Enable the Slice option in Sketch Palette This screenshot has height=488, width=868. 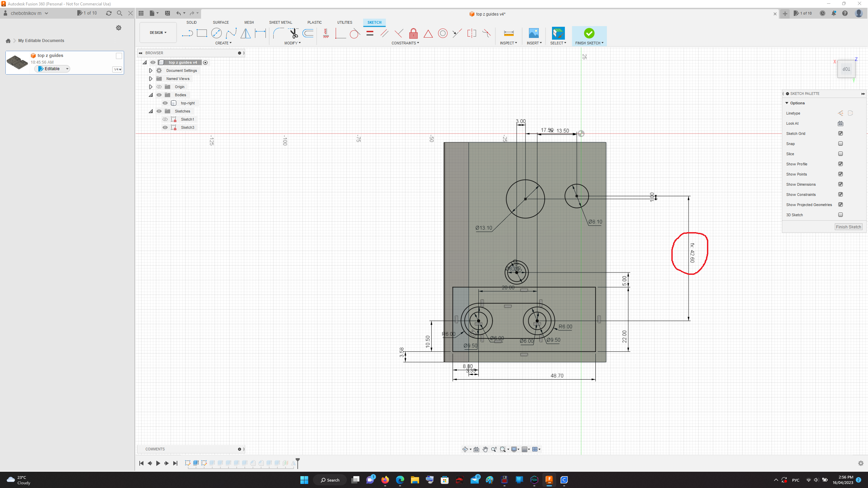(x=841, y=154)
